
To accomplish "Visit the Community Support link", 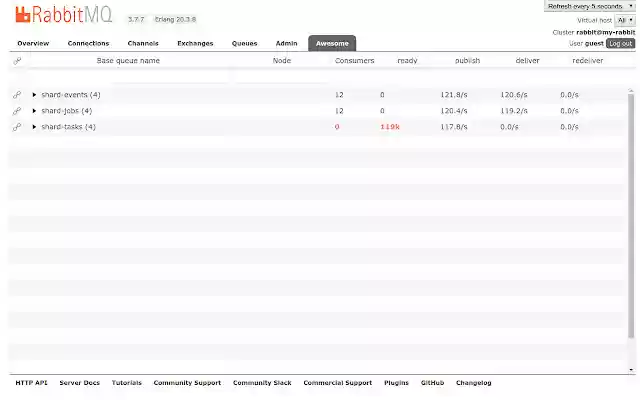I will coord(187,383).
